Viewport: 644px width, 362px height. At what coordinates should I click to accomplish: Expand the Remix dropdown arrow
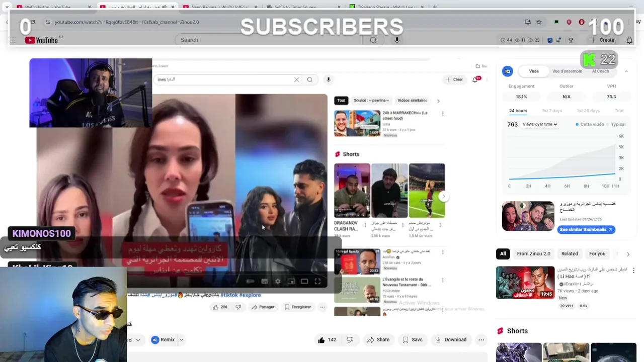coord(181,340)
